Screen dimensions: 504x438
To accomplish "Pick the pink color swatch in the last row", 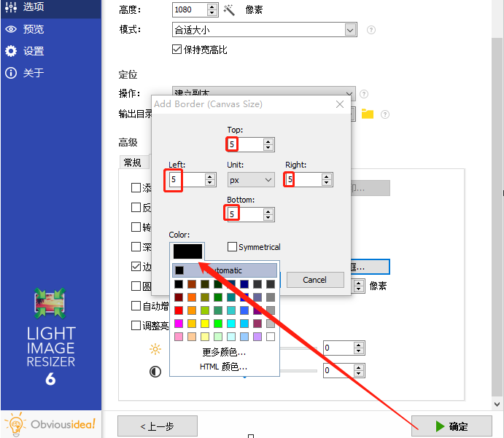I will coord(179,337).
